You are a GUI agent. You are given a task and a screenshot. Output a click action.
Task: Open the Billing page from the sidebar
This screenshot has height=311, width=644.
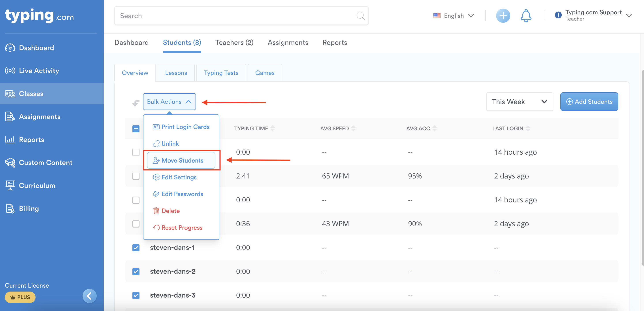pos(29,209)
